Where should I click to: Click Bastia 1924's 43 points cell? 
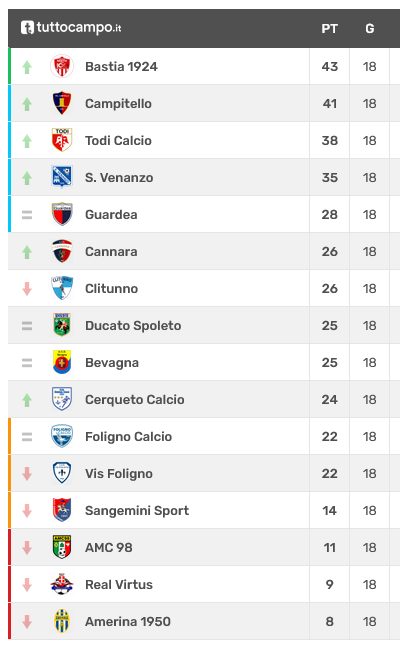point(330,66)
